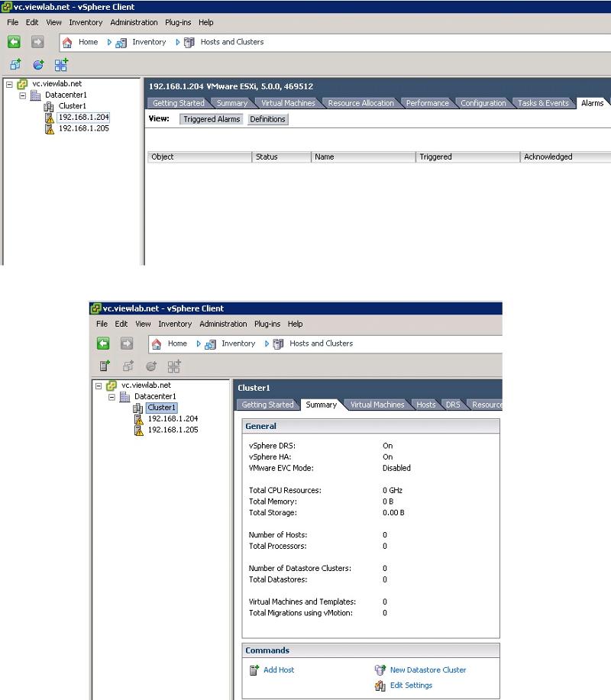
Task: Click the Datacenter1 building icon in the host alarms window tree
Action: click(x=35, y=95)
